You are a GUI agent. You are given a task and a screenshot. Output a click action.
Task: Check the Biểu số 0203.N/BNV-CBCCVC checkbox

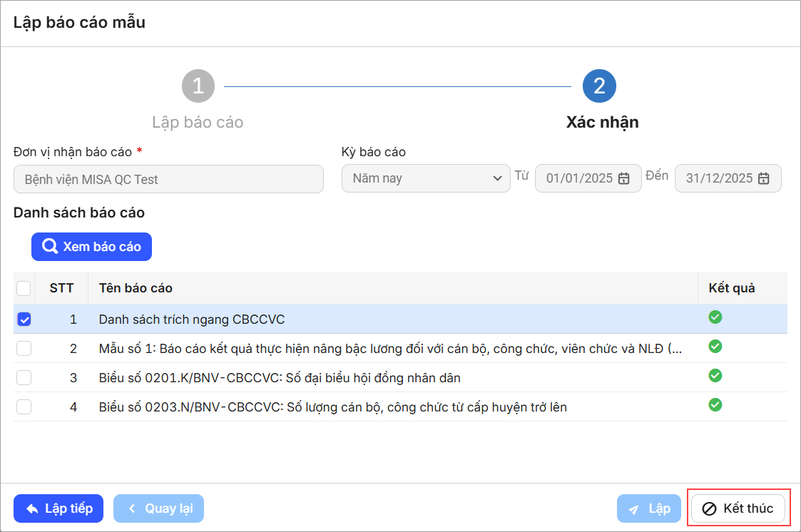click(x=24, y=407)
